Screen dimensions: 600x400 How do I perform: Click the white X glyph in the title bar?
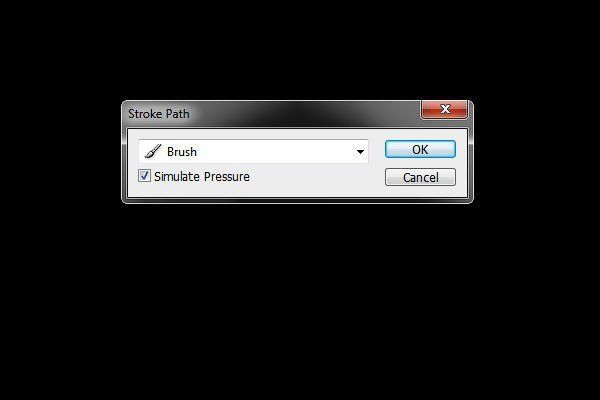point(445,109)
